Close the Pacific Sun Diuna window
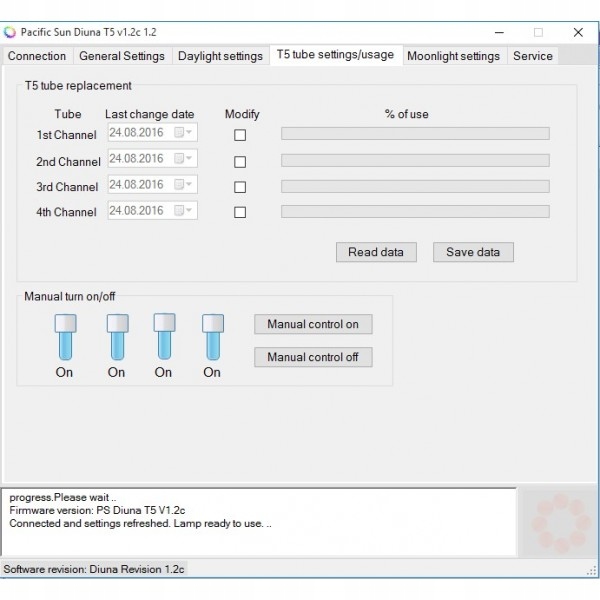Viewport: 600px width, 600px height. tap(578, 33)
